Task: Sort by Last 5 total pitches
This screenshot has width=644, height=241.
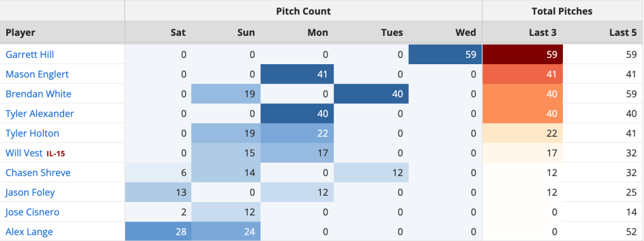Action: (623, 33)
